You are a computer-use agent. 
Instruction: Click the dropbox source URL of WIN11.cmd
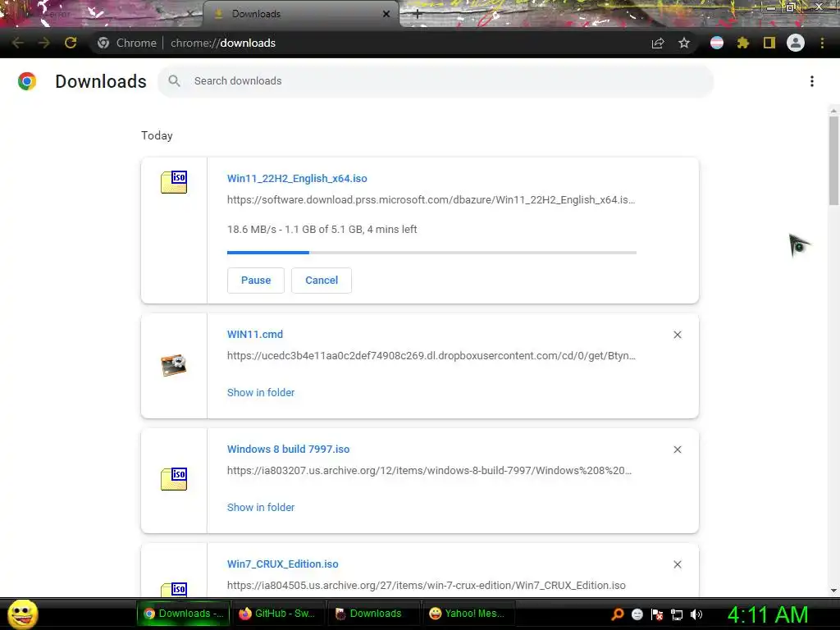pyautogui.click(x=431, y=356)
